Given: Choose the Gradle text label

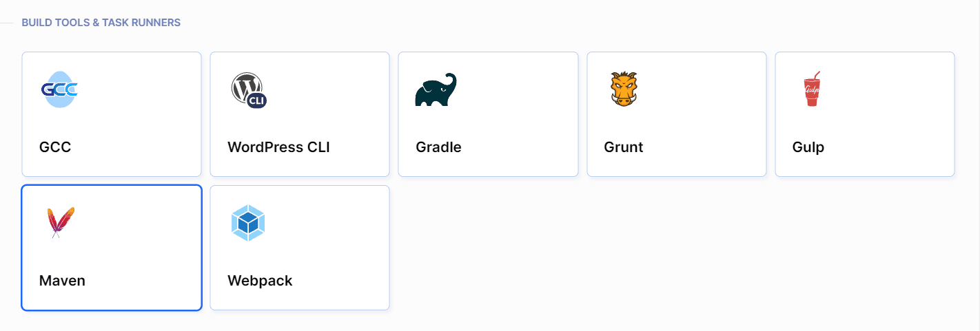Looking at the screenshot, I should [x=438, y=147].
